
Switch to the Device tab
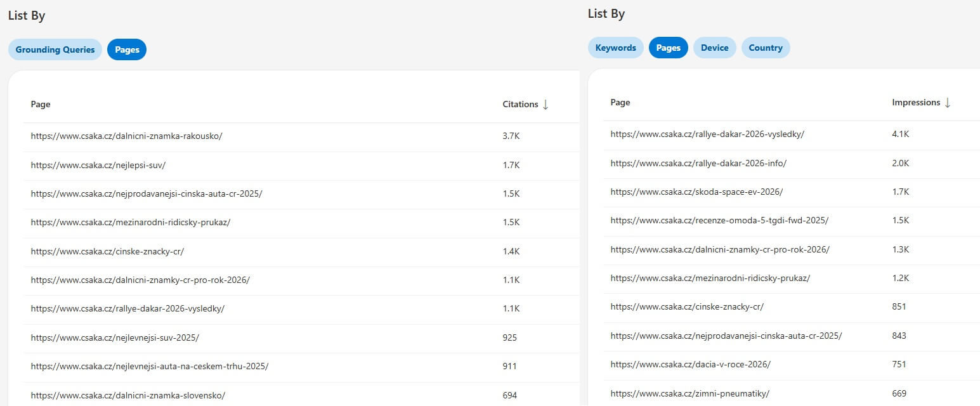click(x=714, y=48)
